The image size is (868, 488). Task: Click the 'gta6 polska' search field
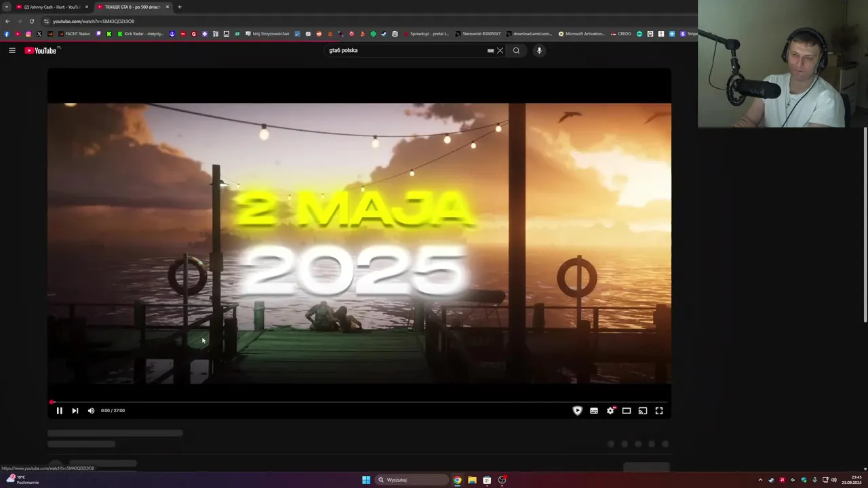[x=406, y=50]
